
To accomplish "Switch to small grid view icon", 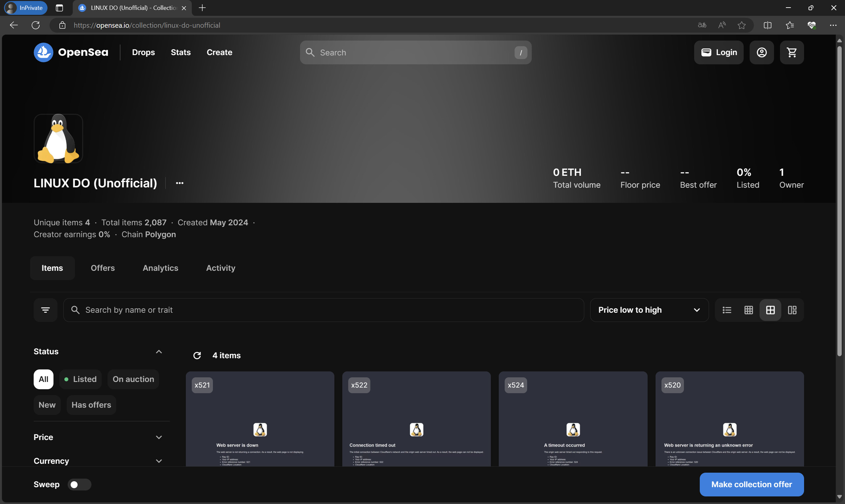I will pos(749,310).
